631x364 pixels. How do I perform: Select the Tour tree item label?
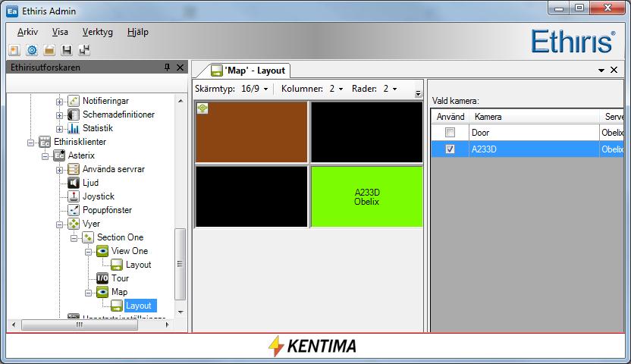[120, 278]
